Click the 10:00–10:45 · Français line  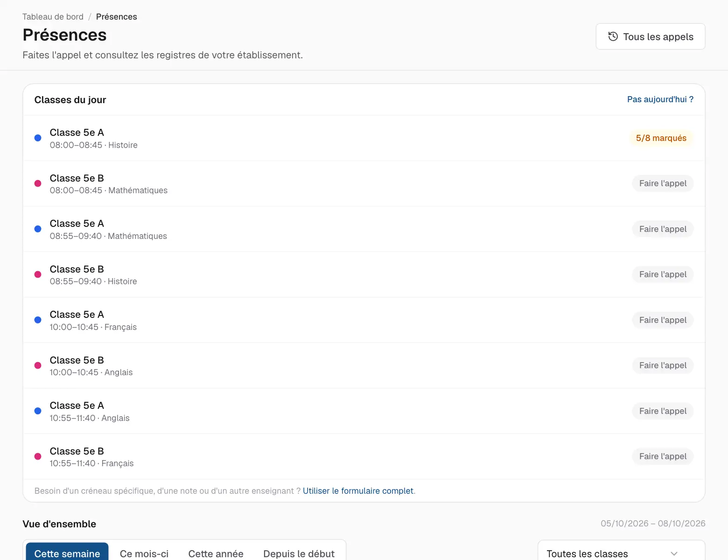[x=93, y=327]
